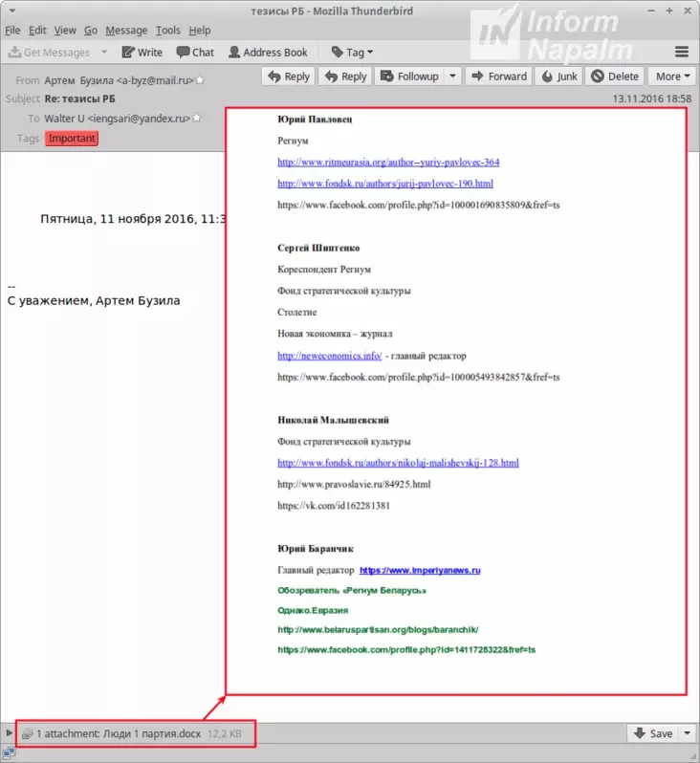Screen dimensions: 700x763
Task: Click the belaruspartisan.org blogs text
Action: 378,630
